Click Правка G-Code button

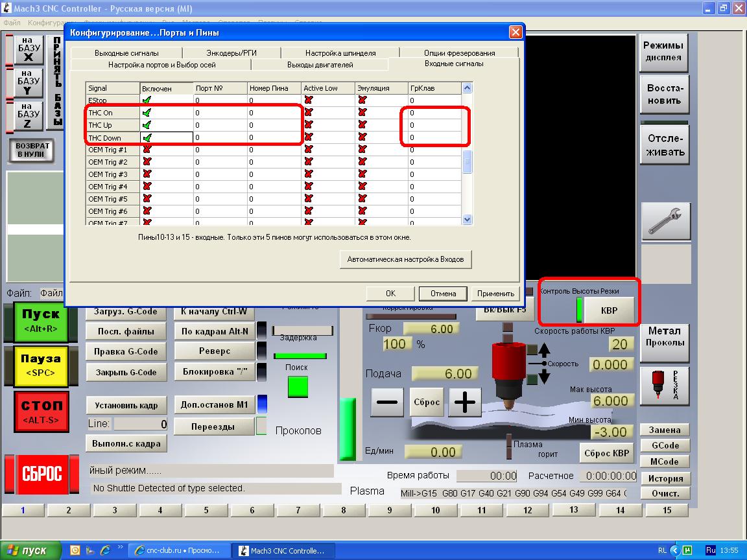[x=126, y=351]
